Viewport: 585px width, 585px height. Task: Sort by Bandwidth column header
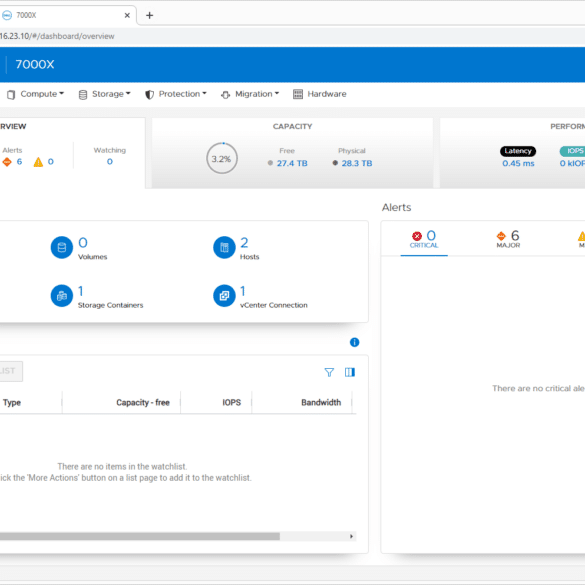(x=321, y=403)
